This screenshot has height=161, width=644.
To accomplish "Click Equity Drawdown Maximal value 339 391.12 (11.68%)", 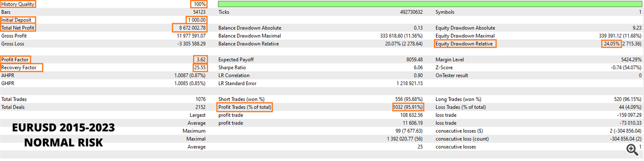I will (x=620, y=36).
